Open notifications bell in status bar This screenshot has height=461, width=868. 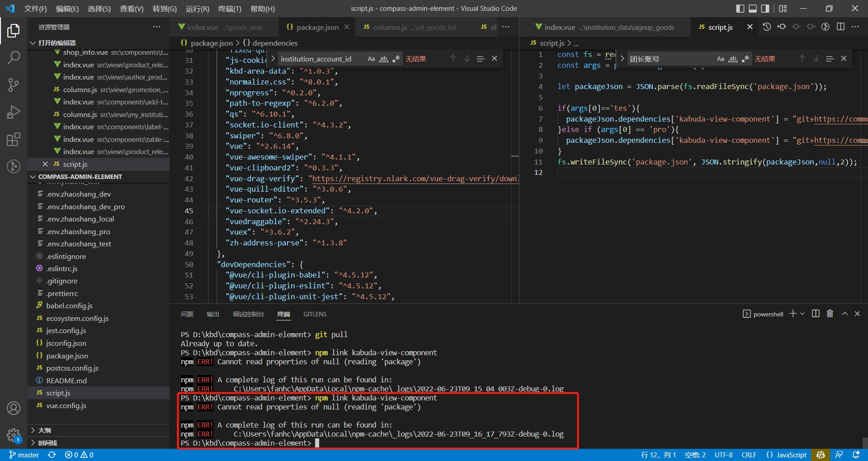click(x=856, y=455)
